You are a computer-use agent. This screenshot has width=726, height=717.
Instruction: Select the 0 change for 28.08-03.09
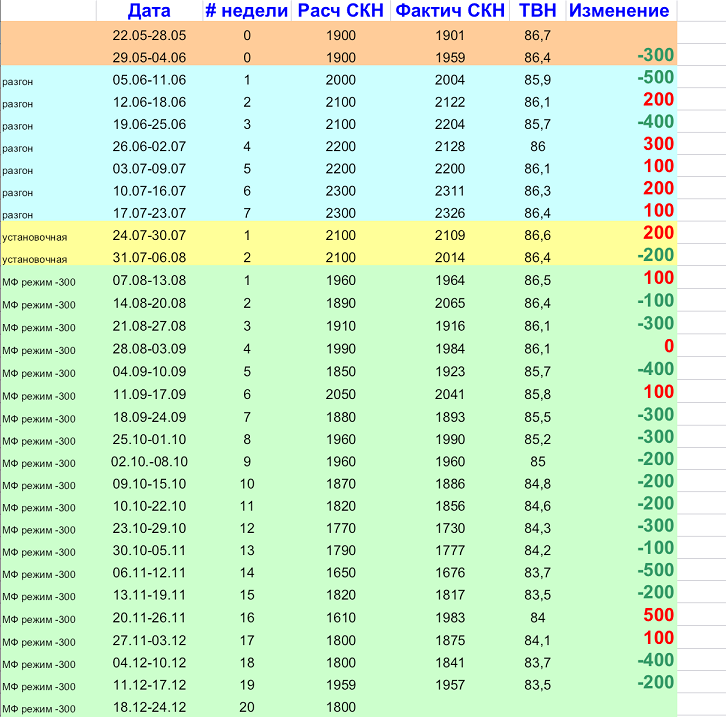click(x=669, y=346)
